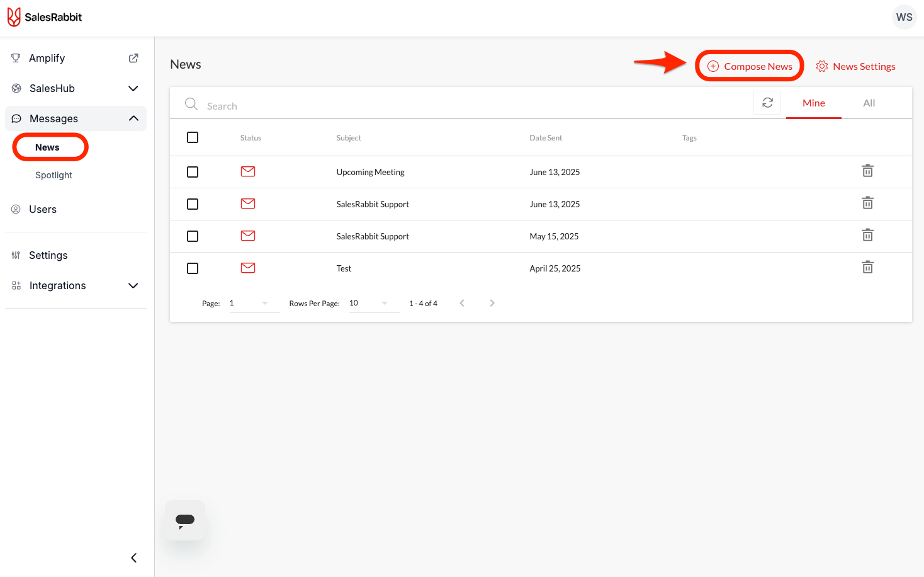Click the News Settings gear icon
Viewport: 924px width, 577px height.
click(822, 66)
